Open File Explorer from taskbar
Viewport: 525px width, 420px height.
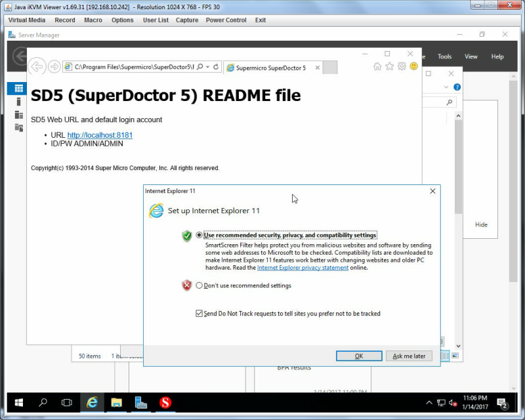(117, 402)
